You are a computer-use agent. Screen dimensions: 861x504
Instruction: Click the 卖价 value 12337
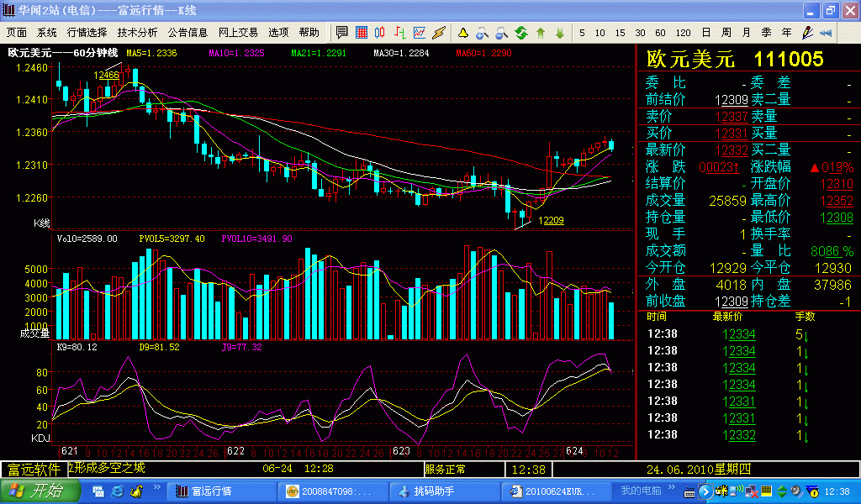tap(732, 117)
